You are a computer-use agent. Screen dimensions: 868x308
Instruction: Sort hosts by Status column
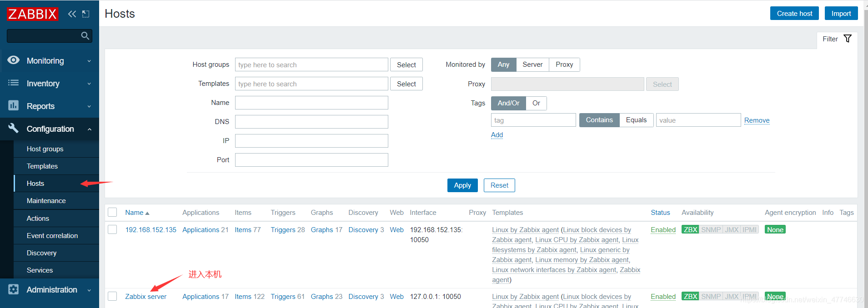(660, 213)
